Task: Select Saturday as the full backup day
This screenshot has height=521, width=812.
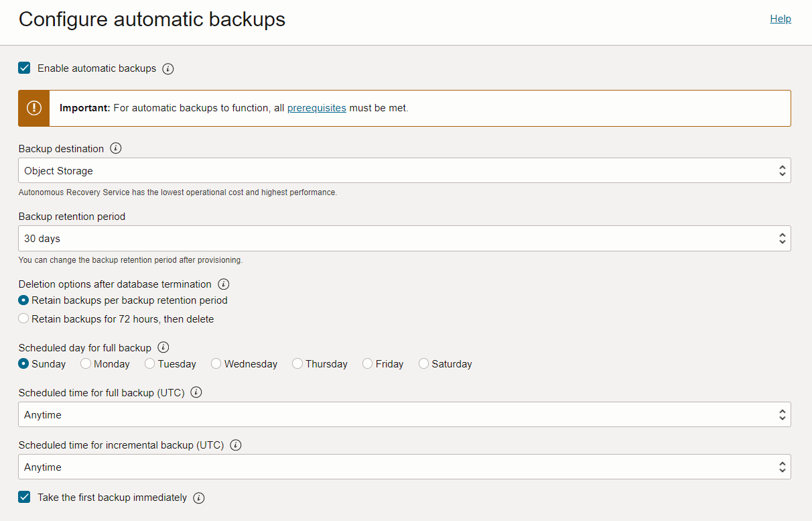Action: 424,363
